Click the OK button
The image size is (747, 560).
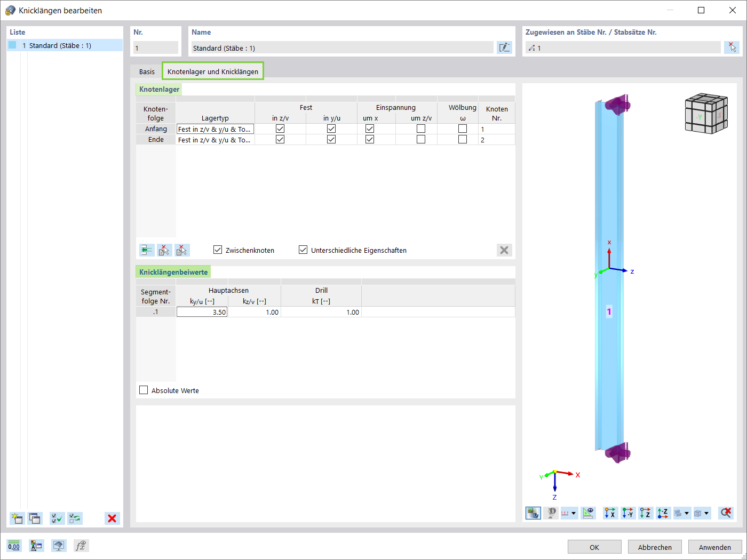point(594,547)
